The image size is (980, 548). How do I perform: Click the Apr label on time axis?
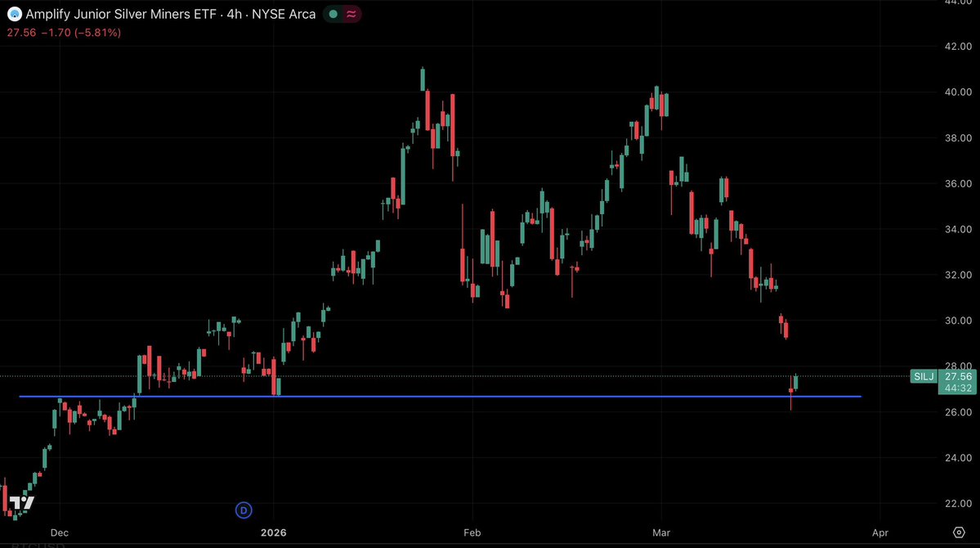[x=880, y=533]
